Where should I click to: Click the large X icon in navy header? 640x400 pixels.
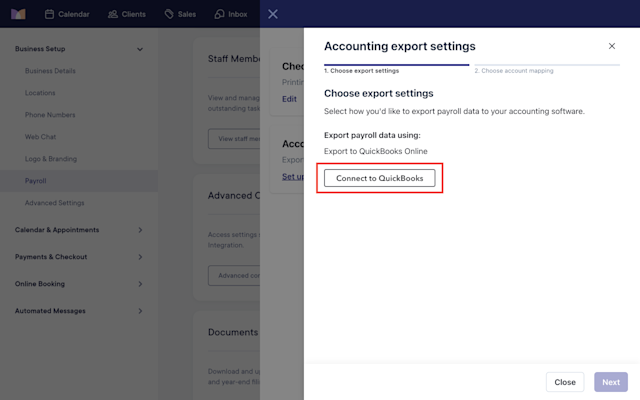pos(273,14)
